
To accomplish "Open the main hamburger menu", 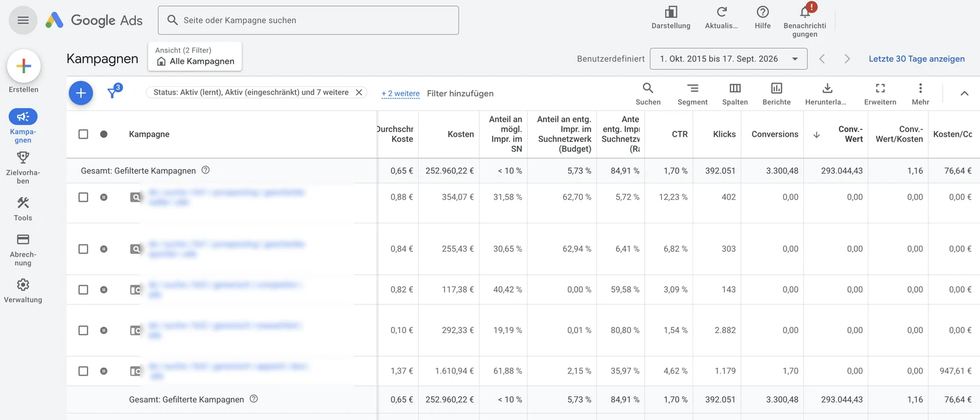I will 23,20.
